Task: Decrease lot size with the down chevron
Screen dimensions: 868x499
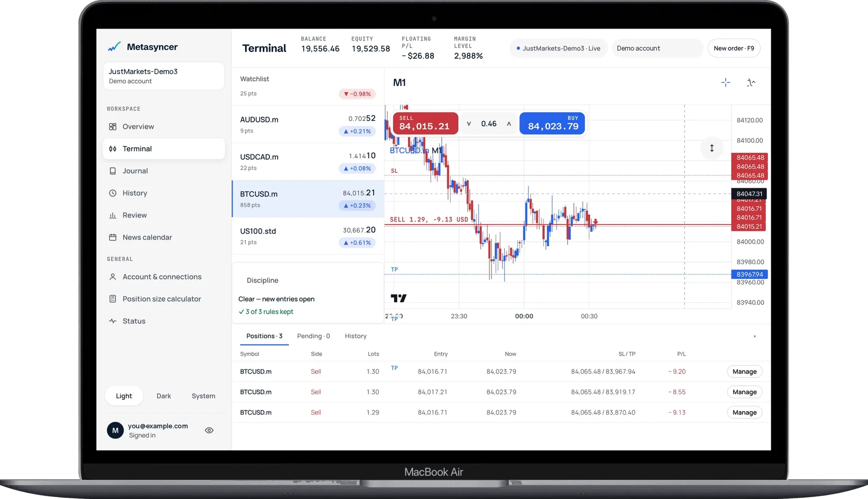Action: [x=468, y=124]
